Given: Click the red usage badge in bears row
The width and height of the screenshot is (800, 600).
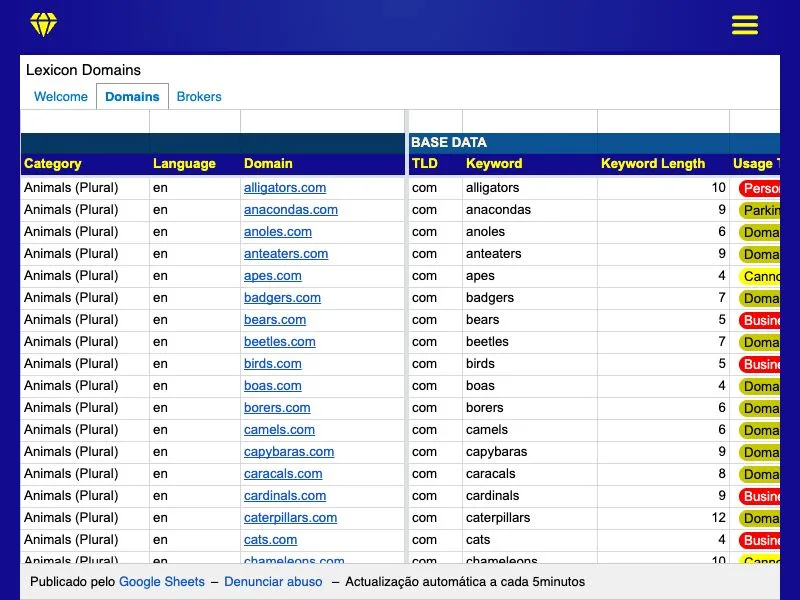Looking at the screenshot, I should click(759, 320).
